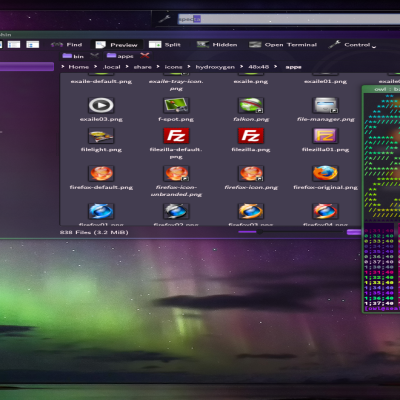Select the firefox-icon.png icon
Image resolution: width=400 pixels, height=400 pixels.
(251, 173)
